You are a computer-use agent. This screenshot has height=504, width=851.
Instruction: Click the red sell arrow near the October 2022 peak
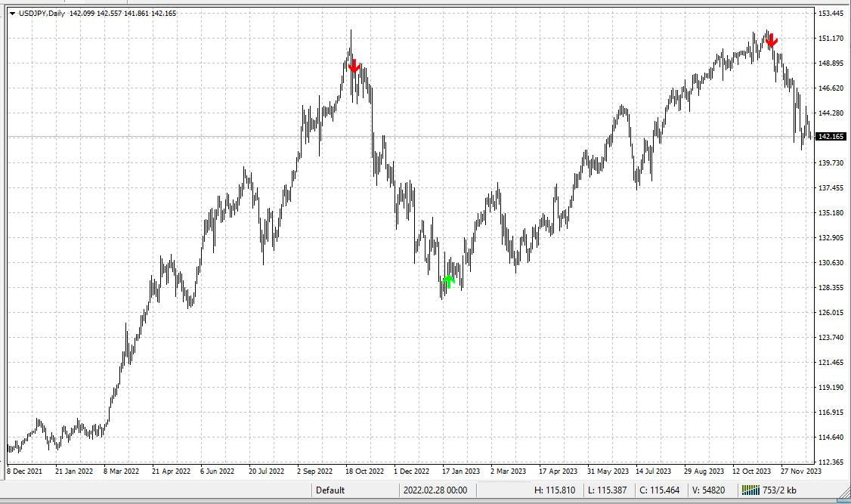point(354,66)
